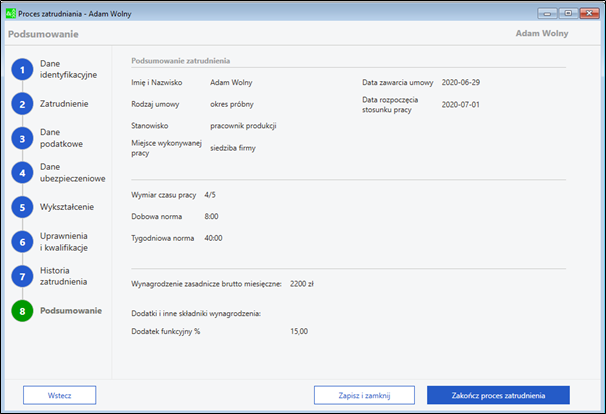
Task: Select green step 8 circle icon
Action: click(x=22, y=311)
